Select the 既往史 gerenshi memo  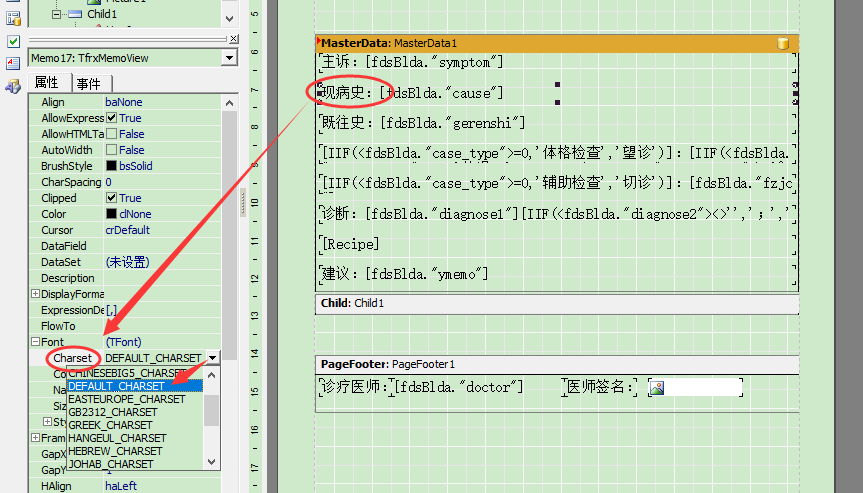[x=558, y=123]
